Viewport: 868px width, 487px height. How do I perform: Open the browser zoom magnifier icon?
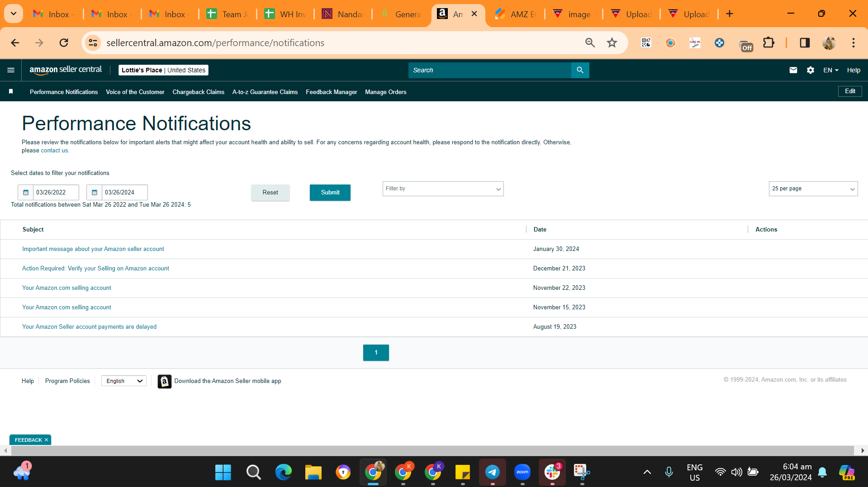click(590, 43)
